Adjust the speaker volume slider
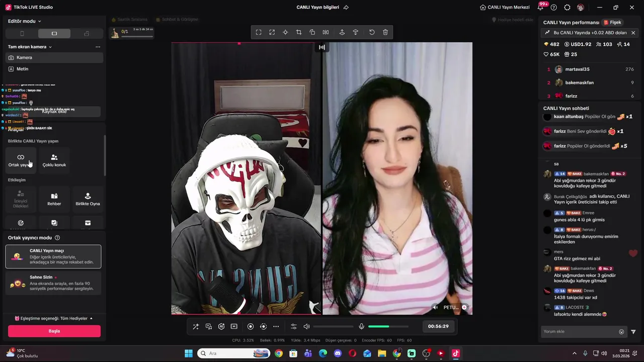 [x=333, y=326]
